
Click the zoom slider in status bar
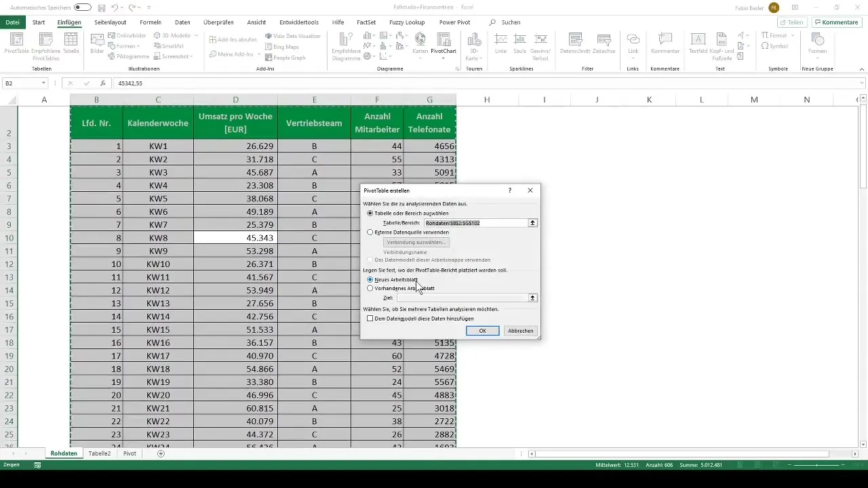[817, 465]
